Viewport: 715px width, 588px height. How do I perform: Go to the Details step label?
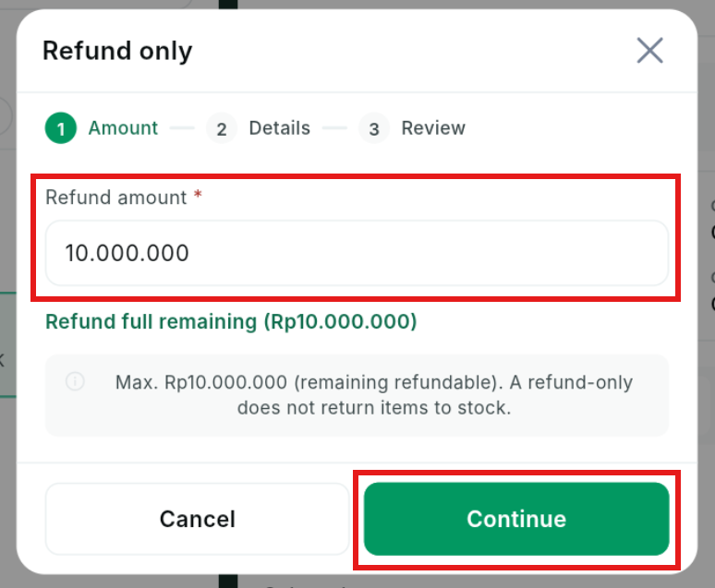click(x=280, y=128)
